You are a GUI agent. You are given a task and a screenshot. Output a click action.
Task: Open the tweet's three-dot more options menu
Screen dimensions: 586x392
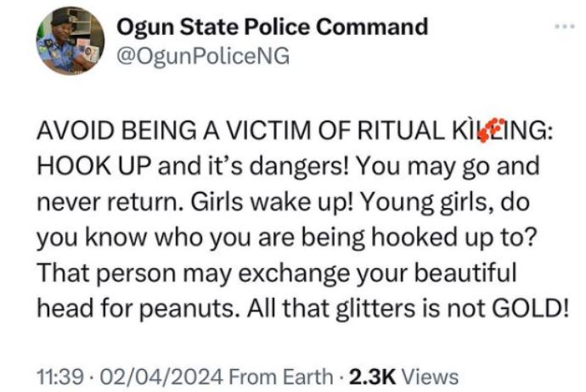click(564, 27)
